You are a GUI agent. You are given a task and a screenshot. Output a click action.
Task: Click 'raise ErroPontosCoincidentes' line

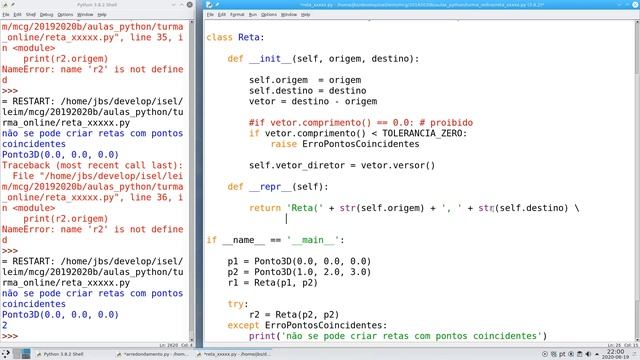(x=345, y=144)
